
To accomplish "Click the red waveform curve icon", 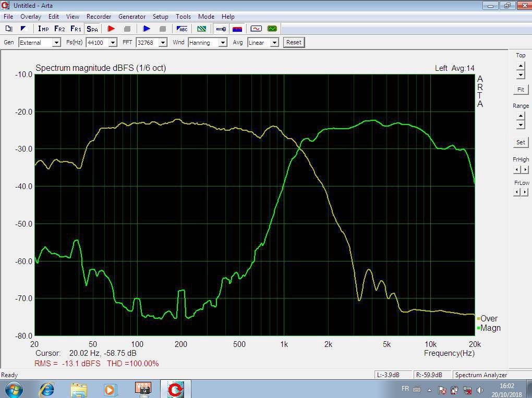I will [256, 29].
